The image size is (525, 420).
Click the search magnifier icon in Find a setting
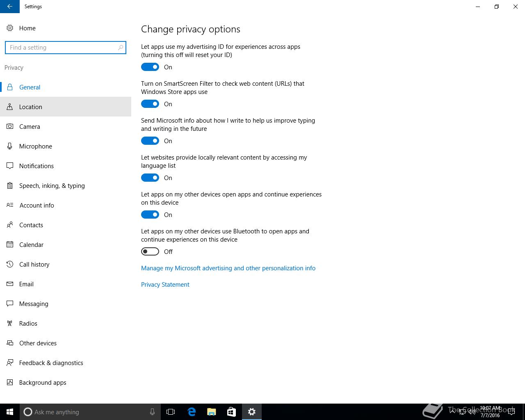(x=120, y=48)
